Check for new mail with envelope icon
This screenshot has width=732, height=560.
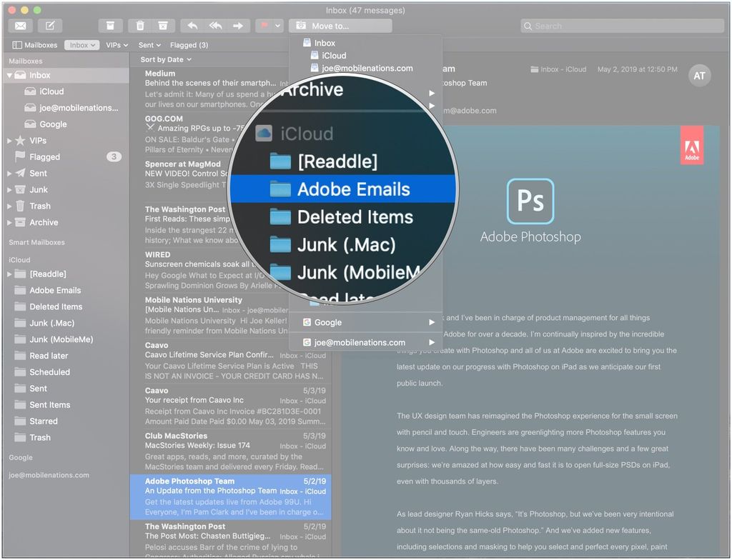tap(19, 25)
